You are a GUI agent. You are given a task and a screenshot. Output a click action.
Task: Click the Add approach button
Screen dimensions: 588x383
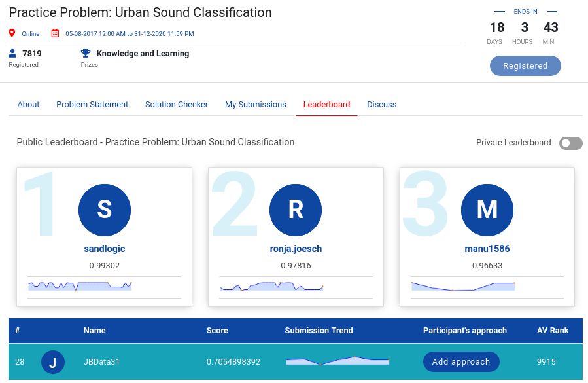(461, 362)
